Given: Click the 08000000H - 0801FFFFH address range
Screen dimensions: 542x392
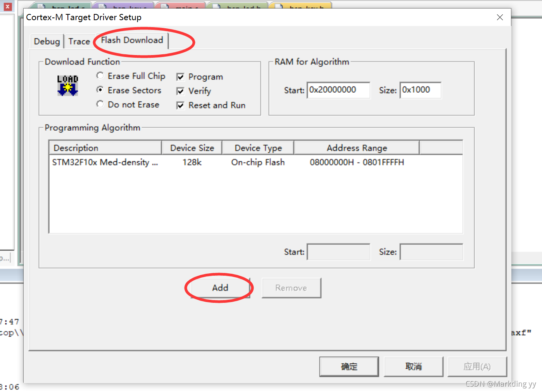Looking at the screenshot, I should point(357,162).
